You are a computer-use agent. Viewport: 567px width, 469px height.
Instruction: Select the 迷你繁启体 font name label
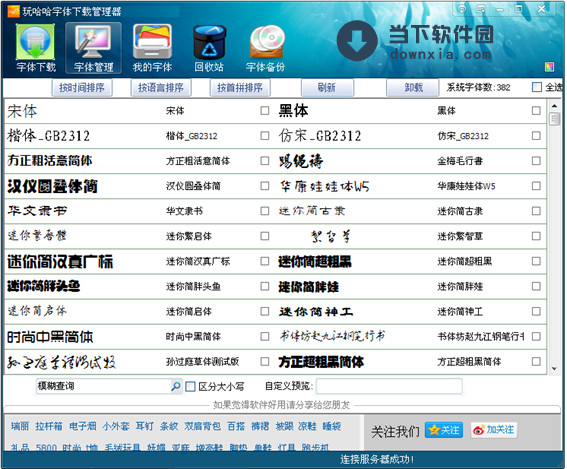[x=189, y=236]
